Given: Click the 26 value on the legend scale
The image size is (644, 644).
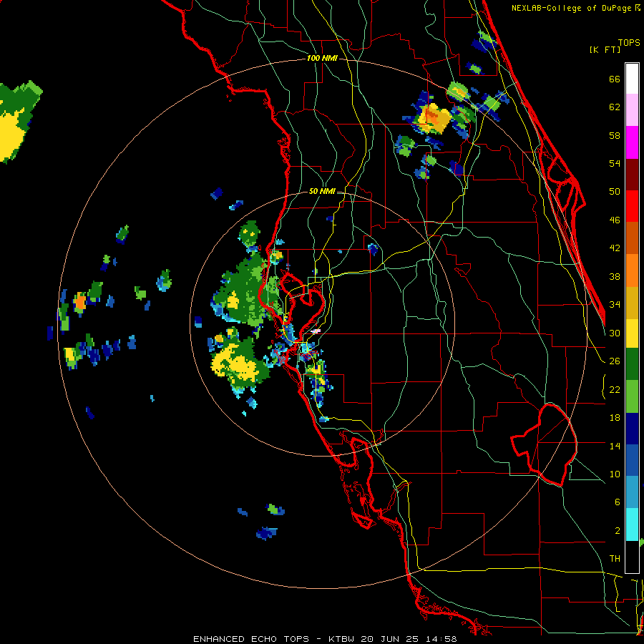Looking at the screenshot, I should tap(615, 361).
